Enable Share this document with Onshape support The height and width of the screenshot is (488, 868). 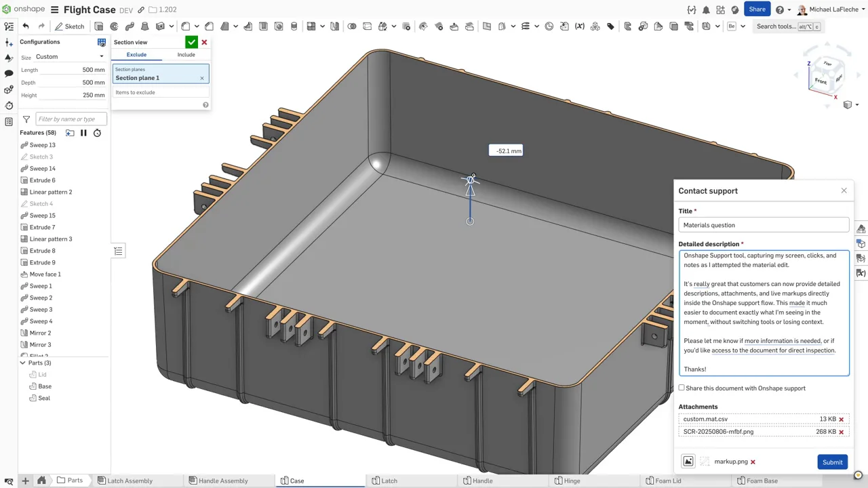point(682,388)
